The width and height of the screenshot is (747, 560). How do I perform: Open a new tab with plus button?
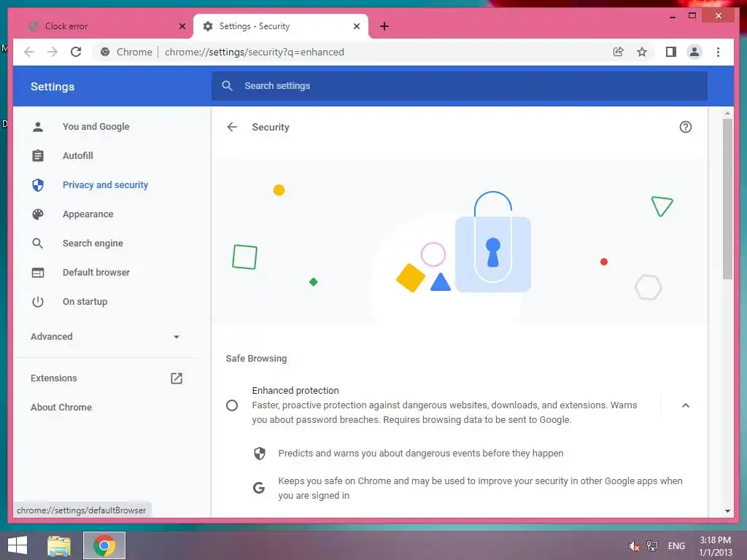click(384, 26)
